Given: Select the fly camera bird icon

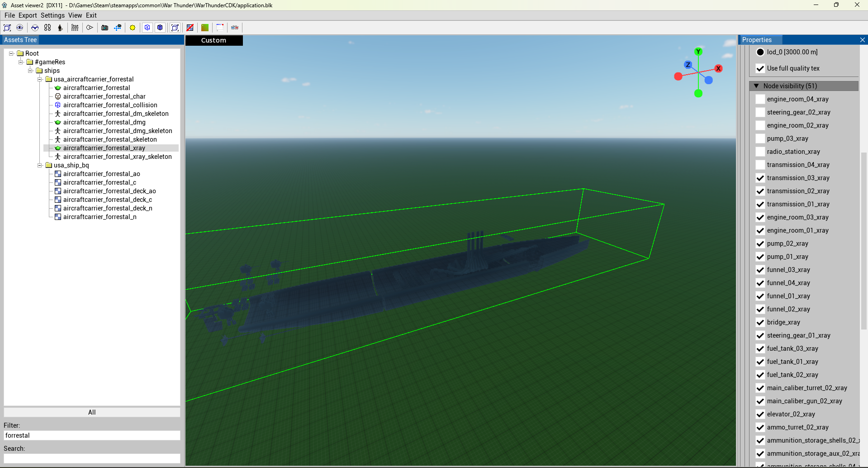Looking at the screenshot, I should (35, 28).
